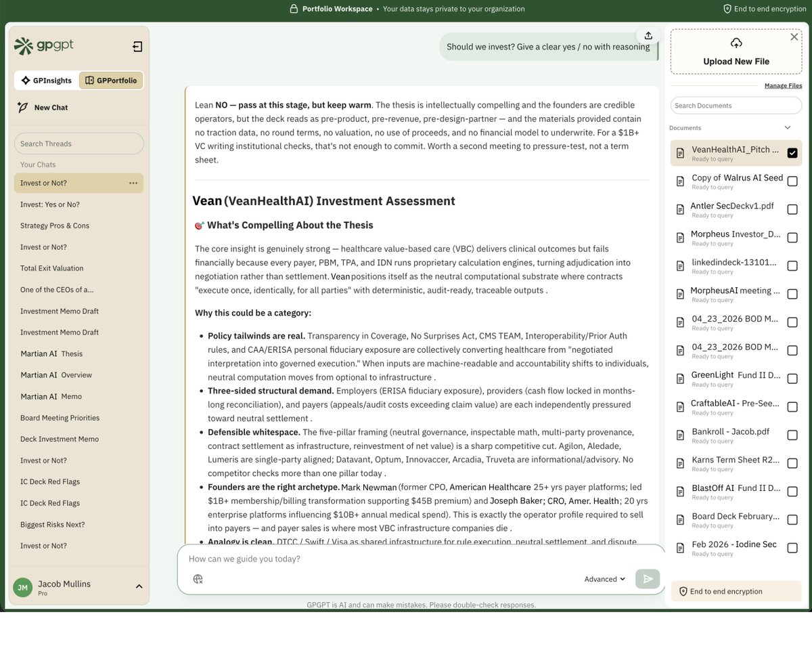Click the JM user avatar

click(x=22, y=587)
